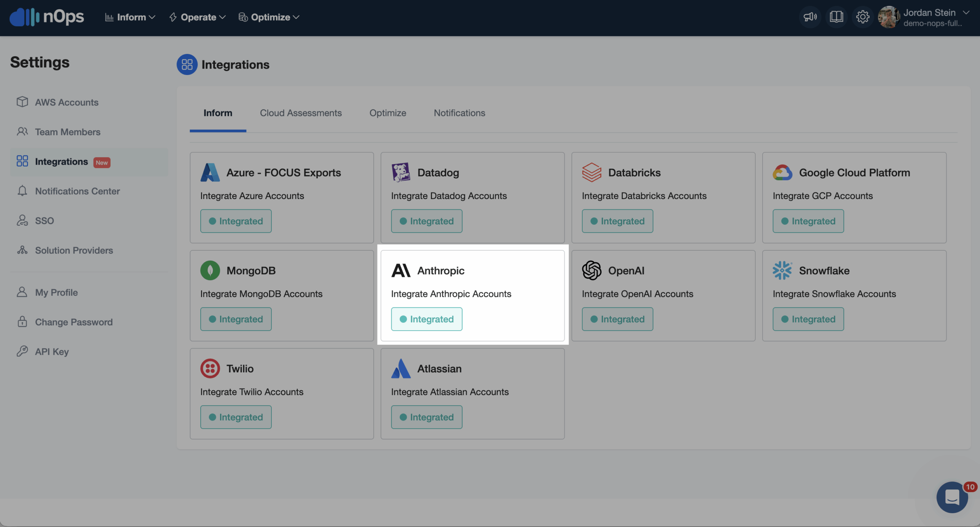This screenshot has height=527, width=980.
Task: Click the OpenAI logo icon
Action: coord(591,270)
